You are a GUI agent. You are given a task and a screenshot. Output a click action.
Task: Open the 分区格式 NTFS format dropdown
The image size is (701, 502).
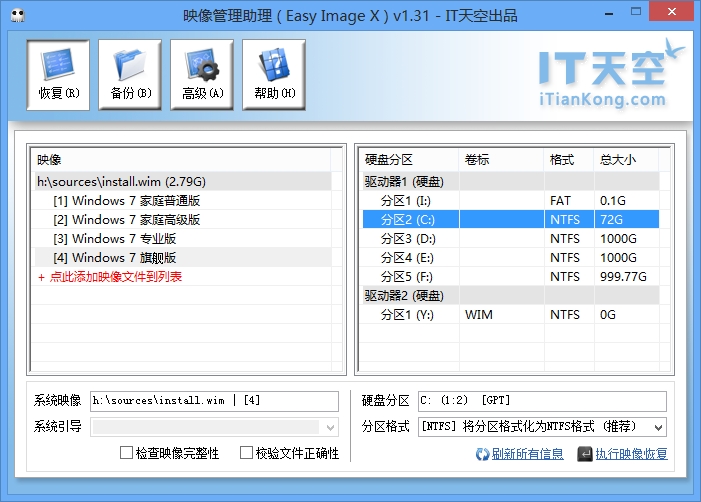542,427
